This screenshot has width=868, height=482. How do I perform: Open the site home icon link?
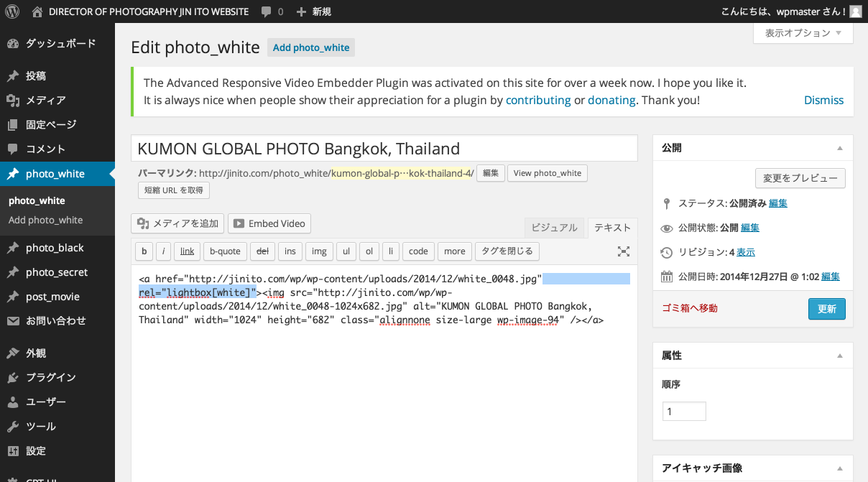pyautogui.click(x=37, y=11)
